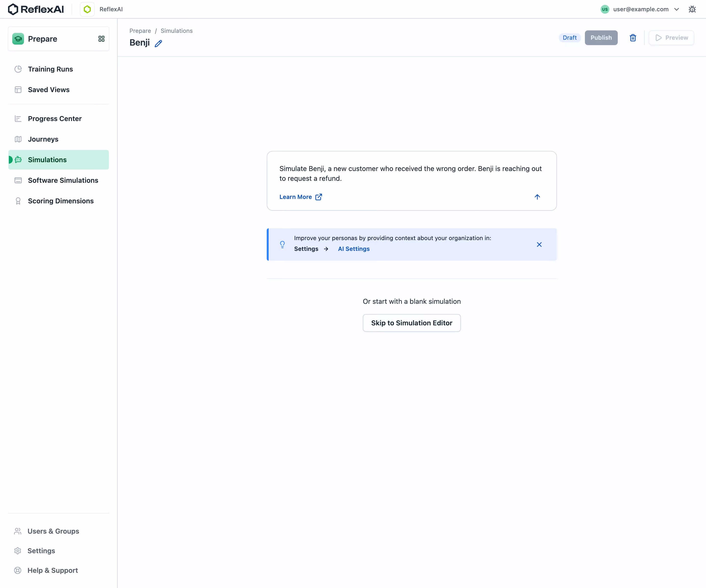
Task: Click the Benji simulation title
Action: (139, 43)
